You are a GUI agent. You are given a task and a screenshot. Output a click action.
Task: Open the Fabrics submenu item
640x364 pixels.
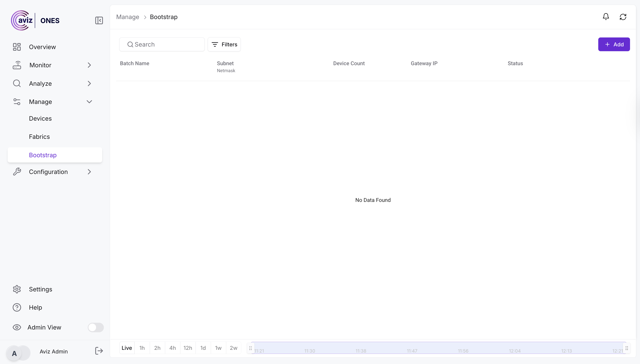[x=39, y=137]
